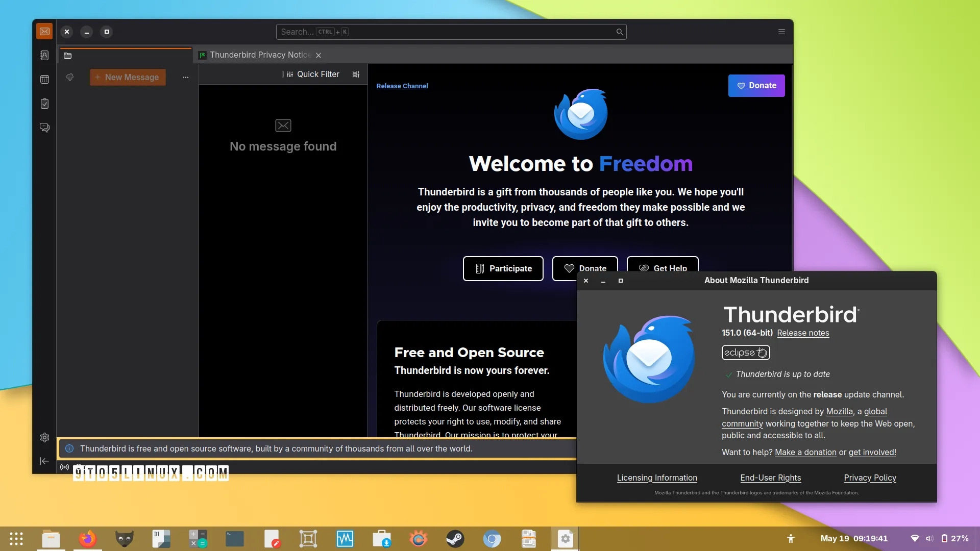Click the battery 27% indicator
The height and width of the screenshot is (551, 980).
954,539
